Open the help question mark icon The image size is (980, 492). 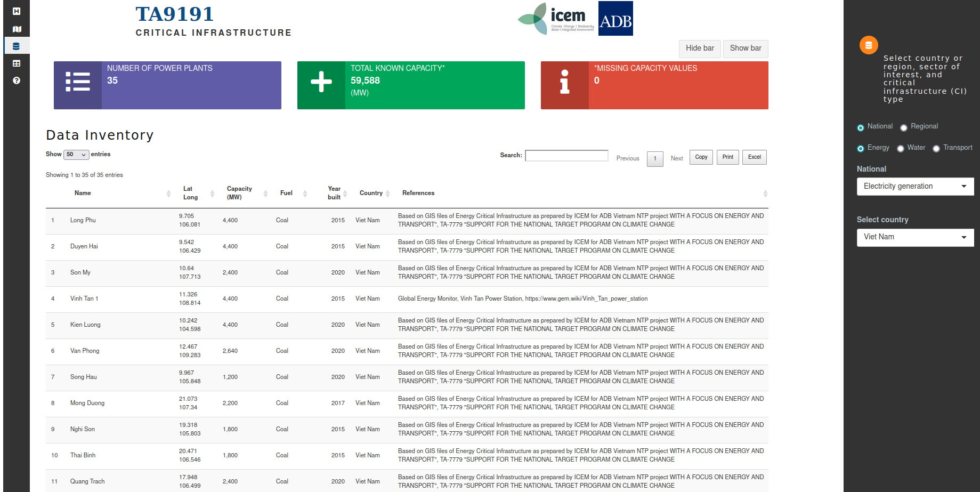point(17,80)
